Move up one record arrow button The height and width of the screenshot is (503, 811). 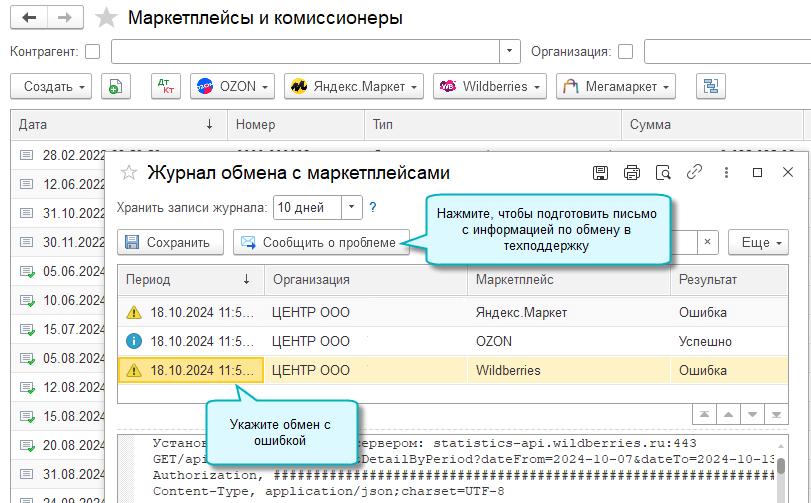[728, 414]
